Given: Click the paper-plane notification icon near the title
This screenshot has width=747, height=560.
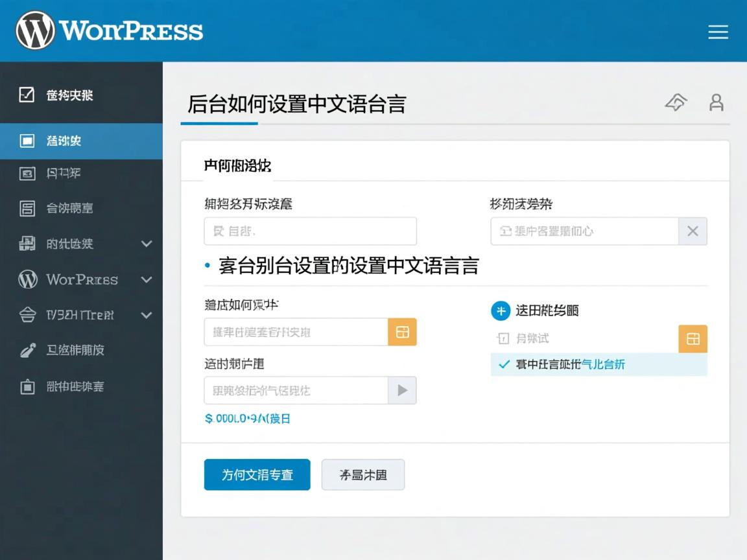Looking at the screenshot, I should (676, 102).
